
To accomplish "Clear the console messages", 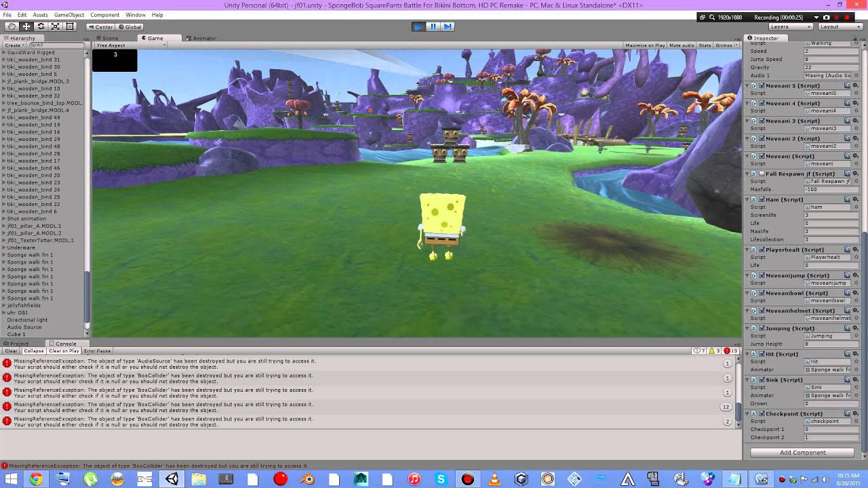I will (12, 351).
